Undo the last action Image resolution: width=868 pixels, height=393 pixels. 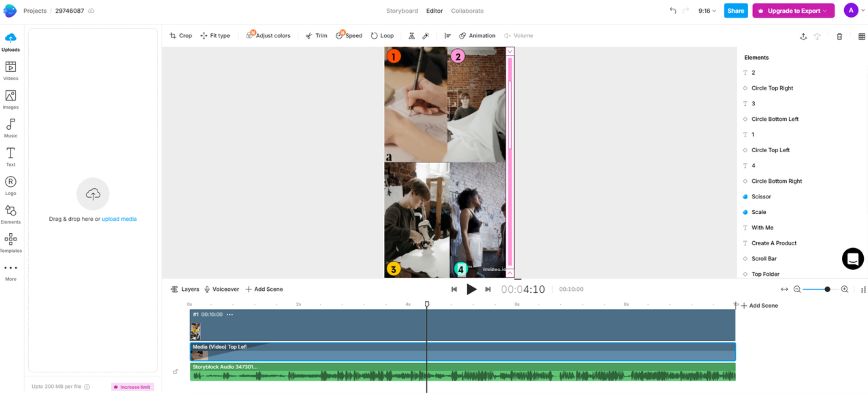(x=673, y=11)
